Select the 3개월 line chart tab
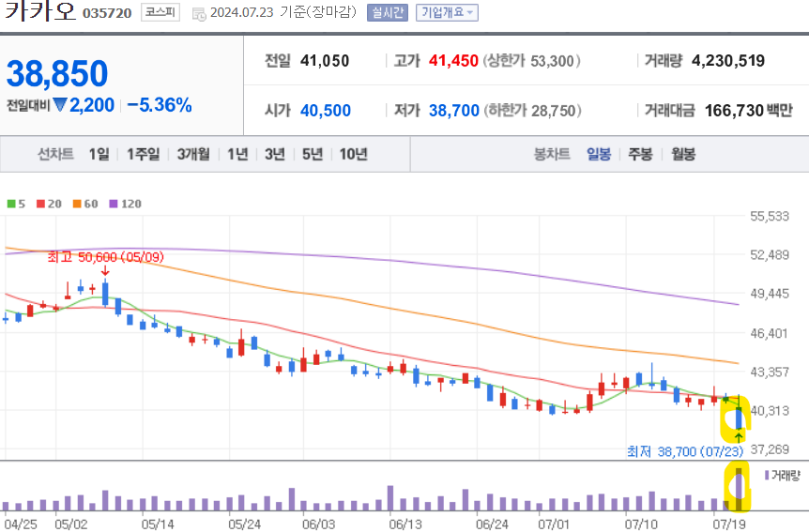The height and width of the screenshot is (532, 809). click(x=193, y=154)
